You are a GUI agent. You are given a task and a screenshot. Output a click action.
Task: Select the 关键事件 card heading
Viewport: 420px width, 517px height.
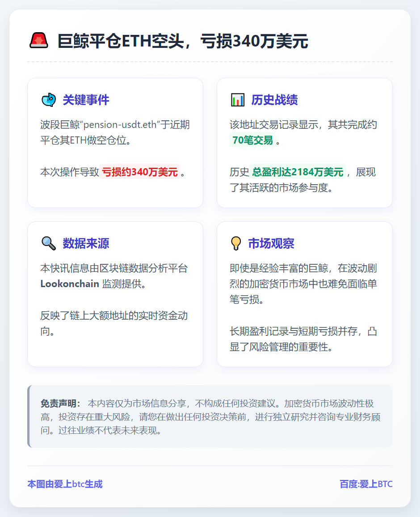click(86, 100)
